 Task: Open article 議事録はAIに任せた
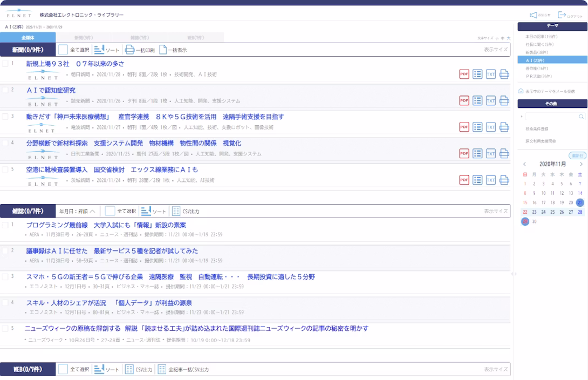[x=112, y=251]
